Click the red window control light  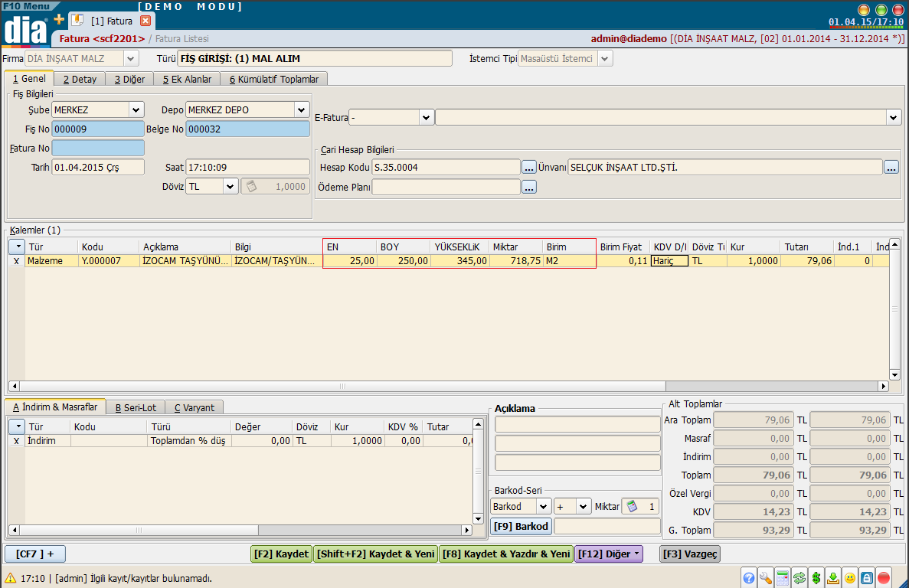pyautogui.click(x=898, y=10)
